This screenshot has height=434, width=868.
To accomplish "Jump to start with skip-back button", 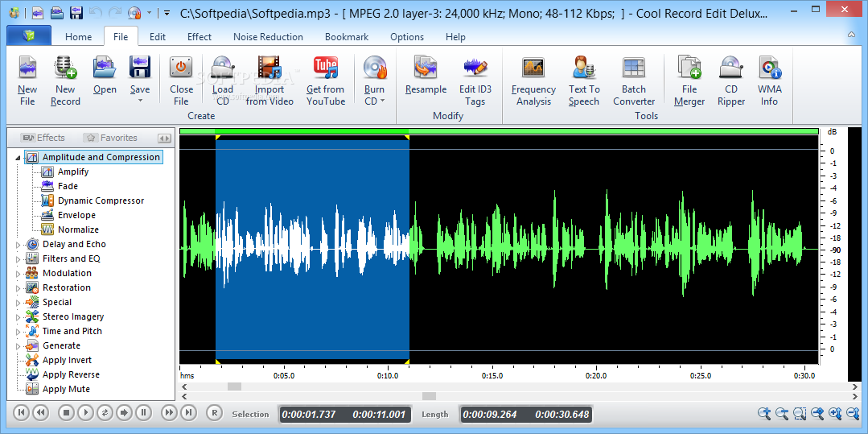I will (x=21, y=412).
